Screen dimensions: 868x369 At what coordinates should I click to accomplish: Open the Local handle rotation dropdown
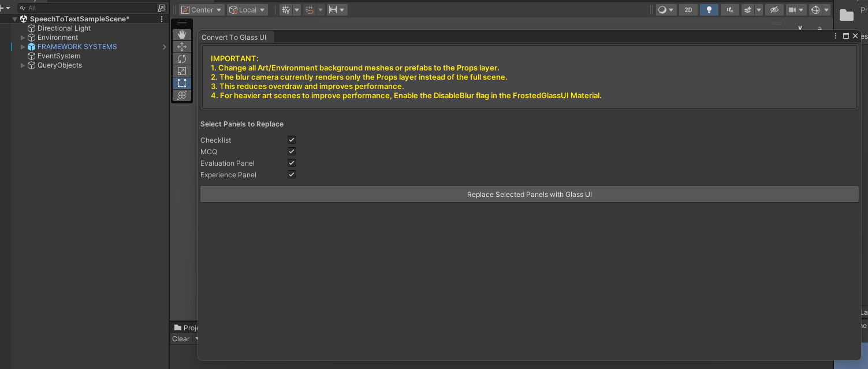247,10
